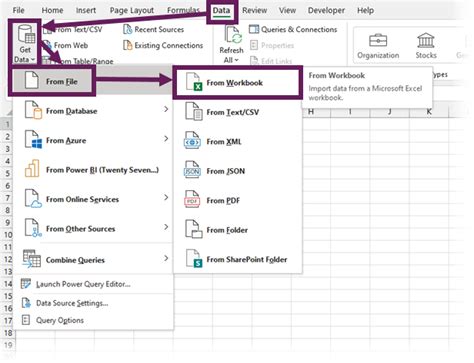Choose From Folder in submenu

coord(227,230)
